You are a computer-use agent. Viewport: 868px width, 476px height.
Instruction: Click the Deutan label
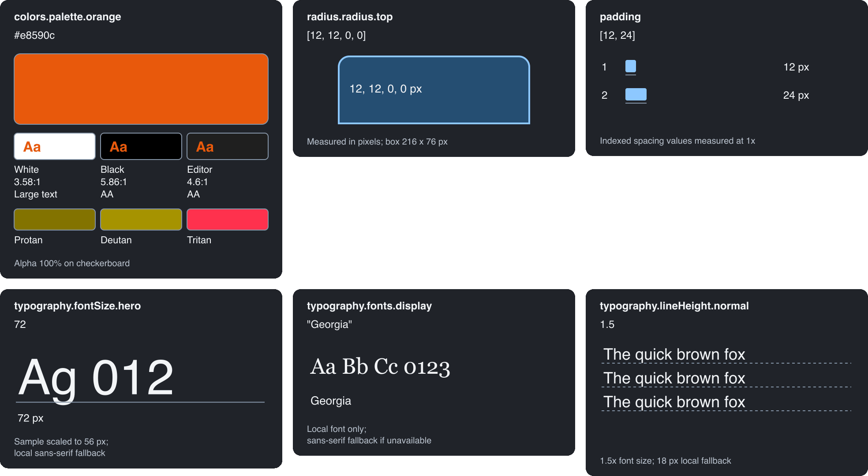116,240
